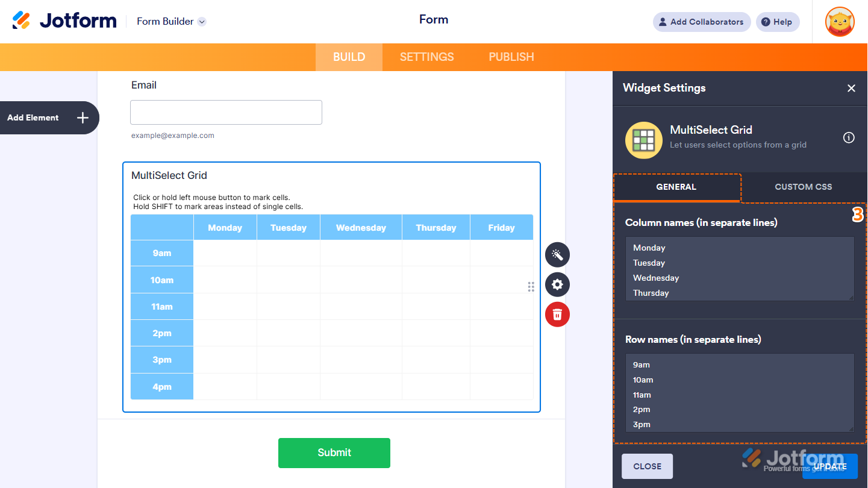Image resolution: width=868 pixels, height=488 pixels.
Task: Delete the widget with trash icon
Action: 557,314
